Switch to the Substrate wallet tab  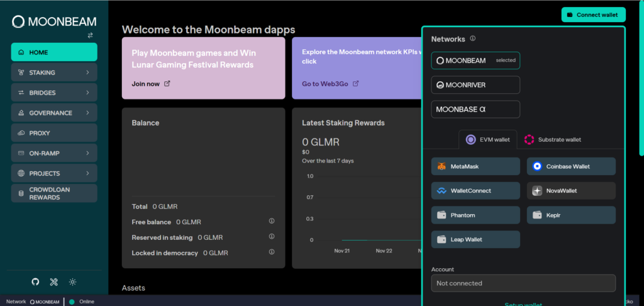[553, 139]
